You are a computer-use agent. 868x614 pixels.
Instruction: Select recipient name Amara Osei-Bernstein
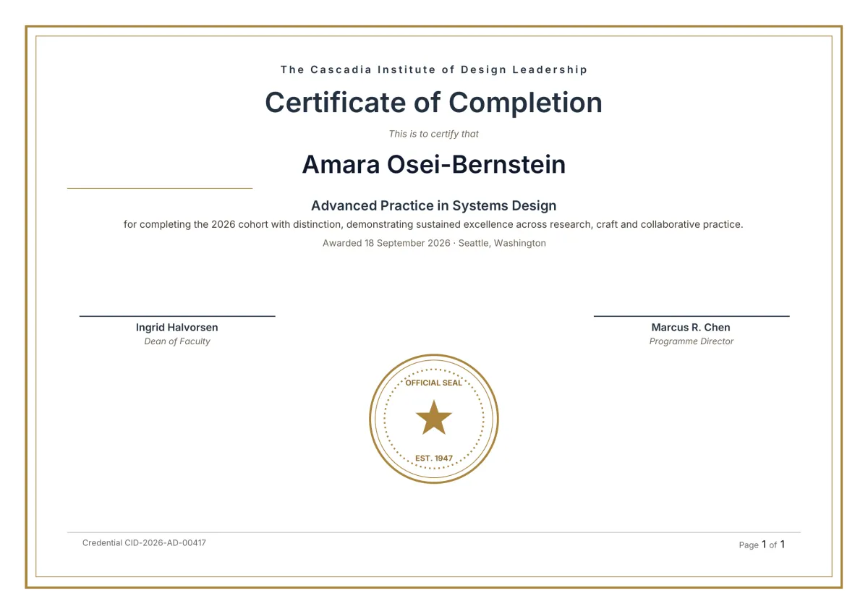point(434,164)
